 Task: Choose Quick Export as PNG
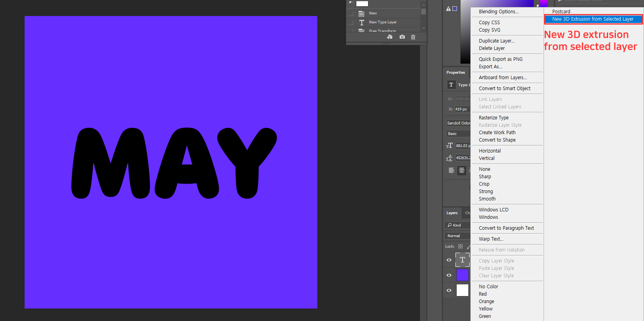click(x=501, y=59)
